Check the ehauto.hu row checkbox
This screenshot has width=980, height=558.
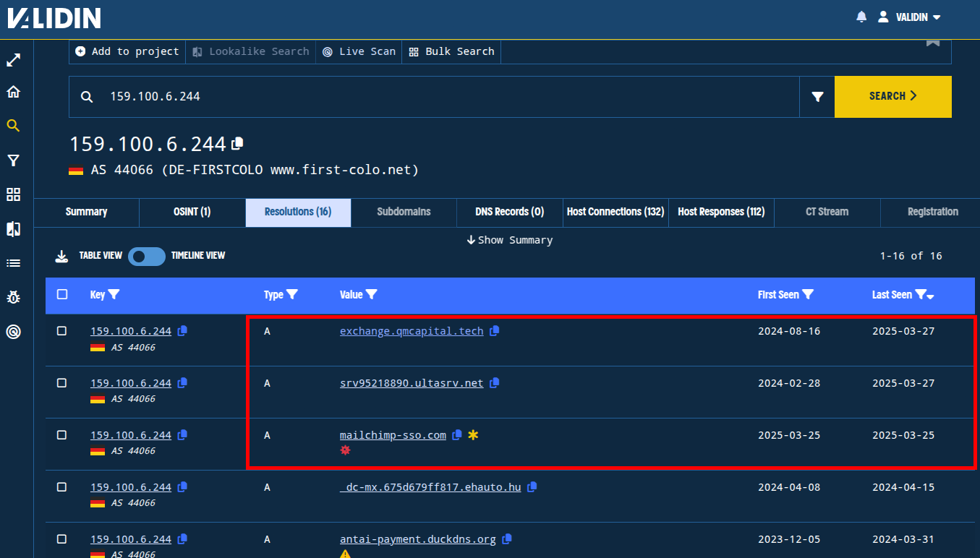(62, 487)
